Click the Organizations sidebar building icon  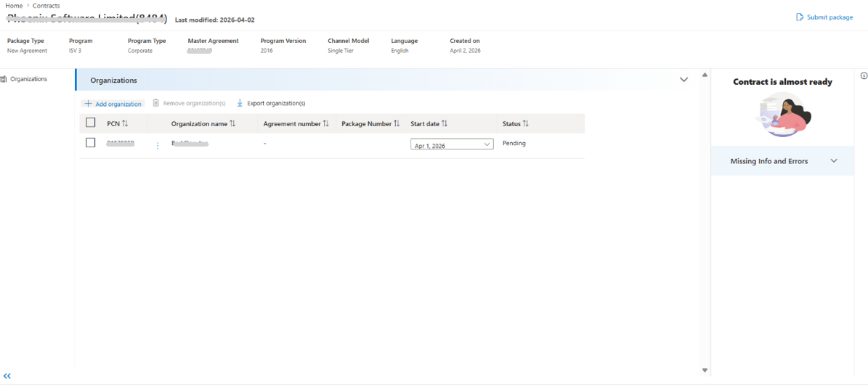[x=4, y=79]
